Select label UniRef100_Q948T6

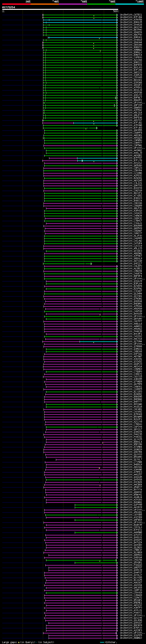coord(131,32)
